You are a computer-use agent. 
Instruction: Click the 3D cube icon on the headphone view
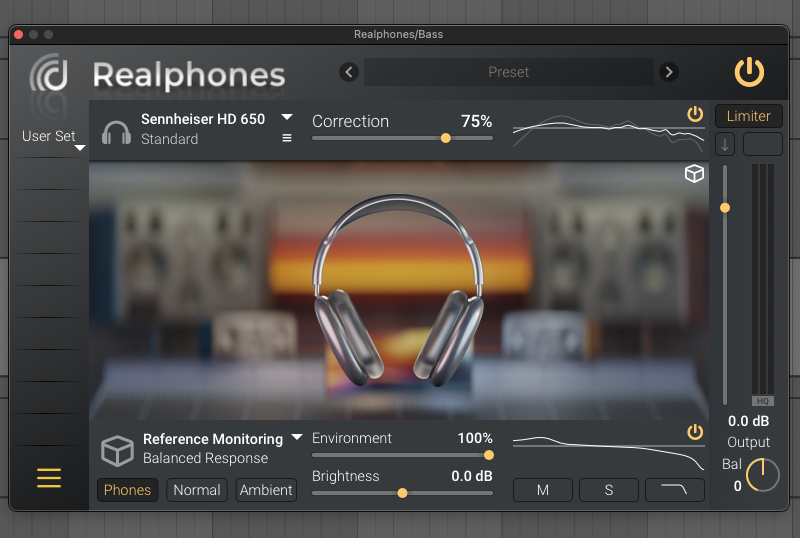(x=694, y=174)
